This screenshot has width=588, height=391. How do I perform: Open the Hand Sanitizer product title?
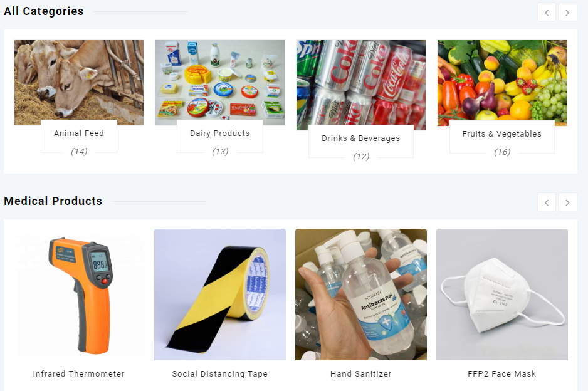click(x=360, y=373)
